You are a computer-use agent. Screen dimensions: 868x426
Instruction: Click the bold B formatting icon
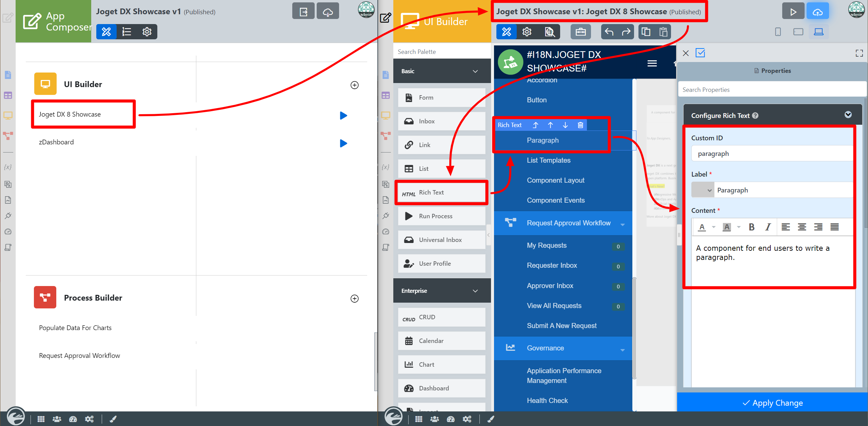coord(751,227)
